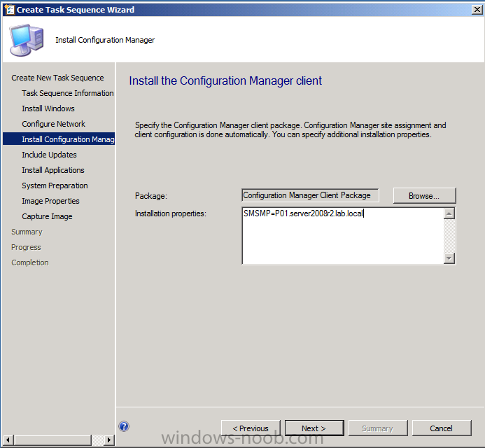Viewport: 485px width, 448px height.
Task: Click the 'Package:' label
Action: coord(151,196)
